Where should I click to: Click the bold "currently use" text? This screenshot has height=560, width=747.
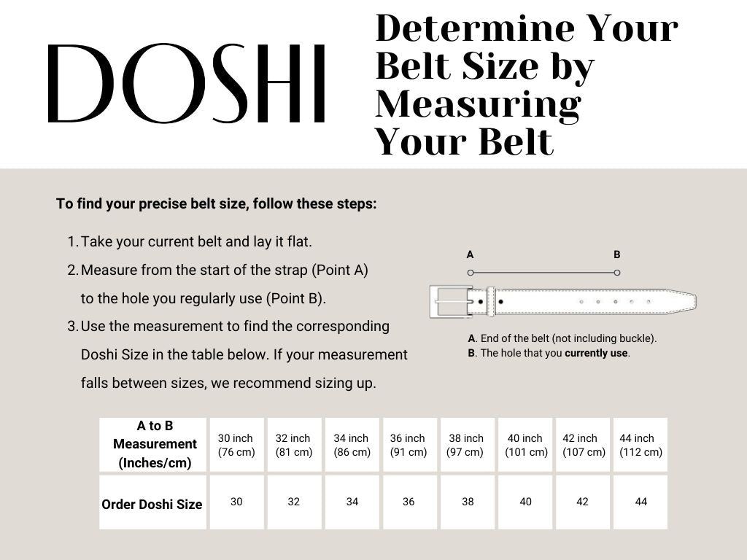596,353
